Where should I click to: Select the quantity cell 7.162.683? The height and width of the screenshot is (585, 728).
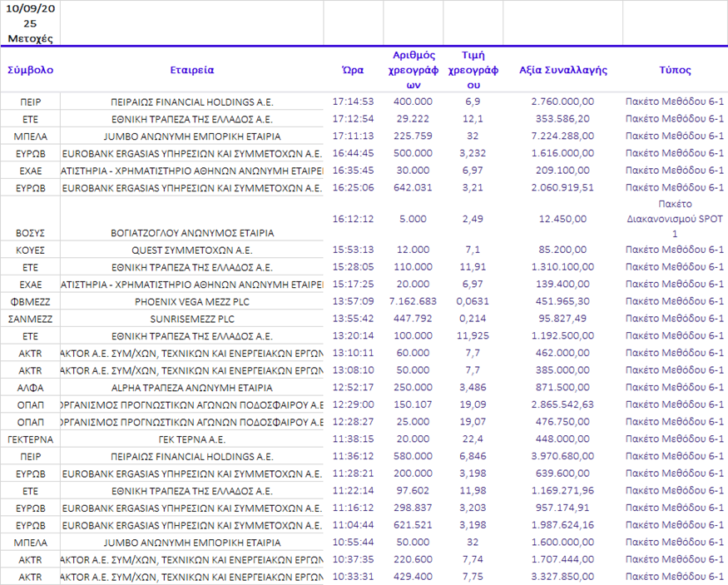click(413, 302)
